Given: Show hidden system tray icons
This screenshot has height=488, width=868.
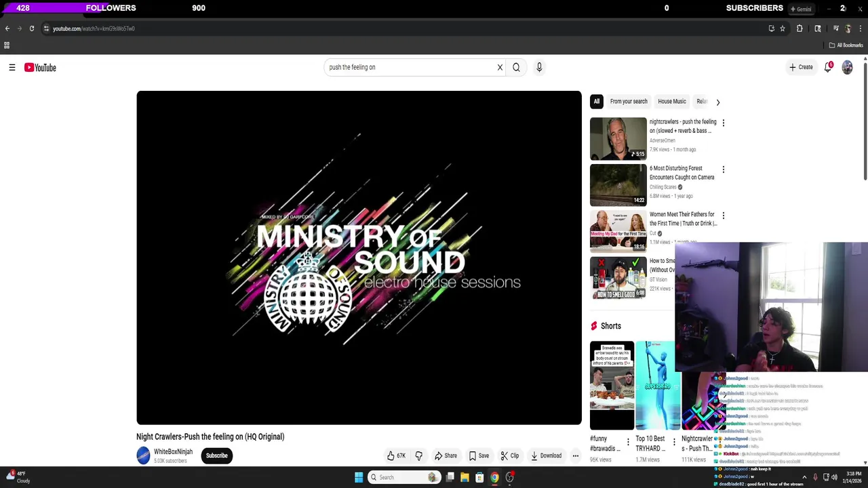Looking at the screenshot, I should coord(804,477).
